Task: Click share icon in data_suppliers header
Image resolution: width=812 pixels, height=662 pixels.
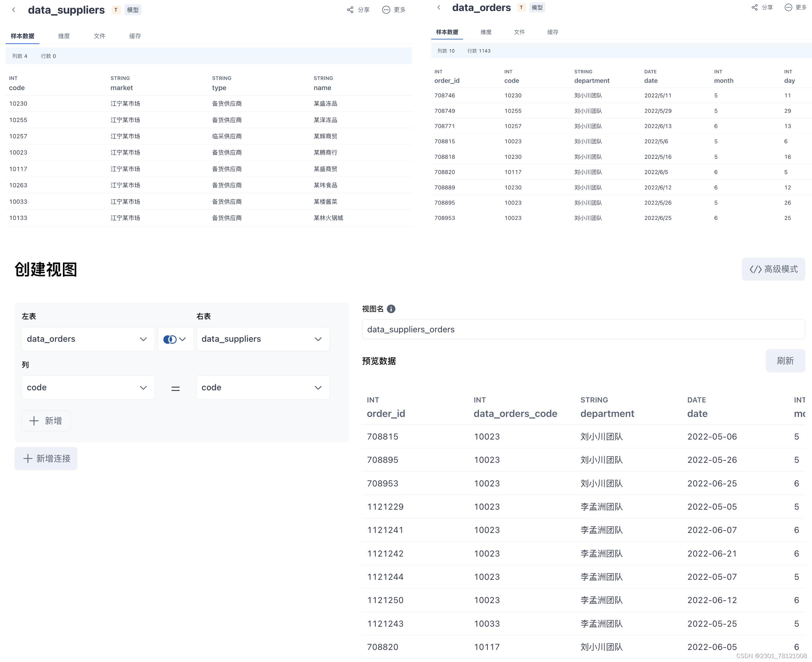Action: (x=350, y=10)
